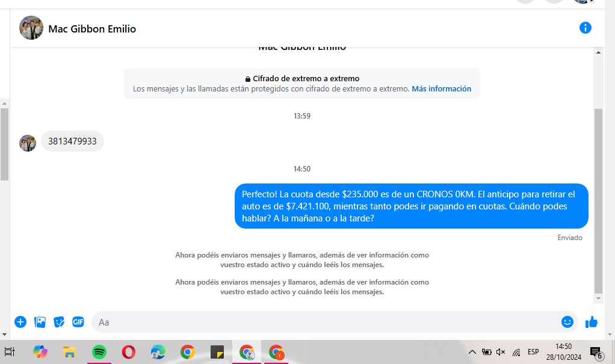The width and height of the screenshot is (615, 364).
Task: Click the chat's vertical scrollbar thumb
Action: coord(598,201)
